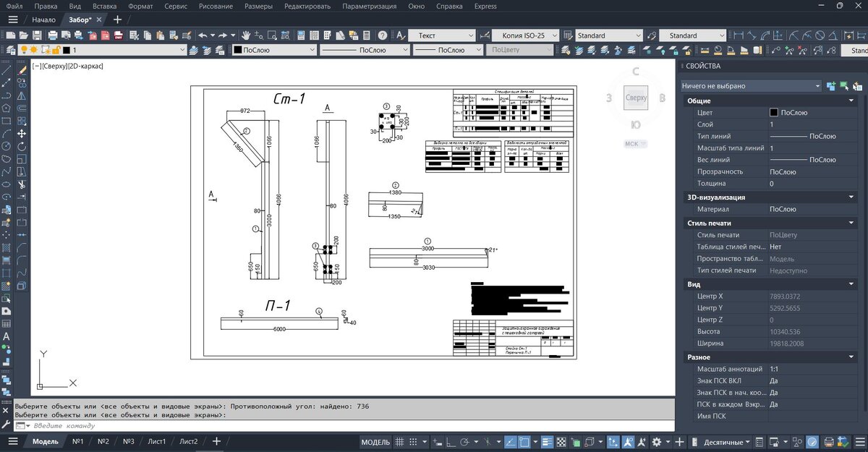Viewport: 868px width, 452px height.
Task: Toggle Polar tracking on status bar
Action: point(465,442)
